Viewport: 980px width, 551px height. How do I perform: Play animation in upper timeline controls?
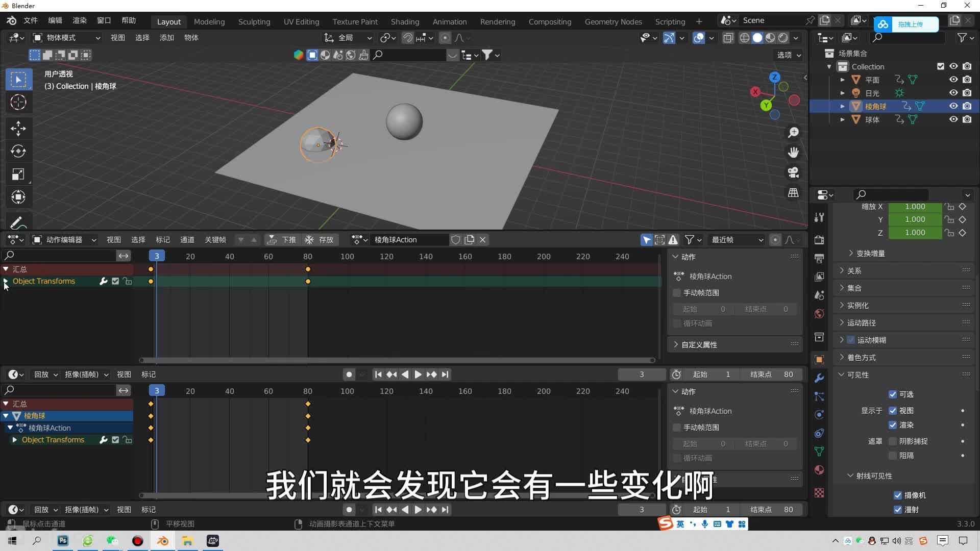pyautogui.click(x=418, y=374)
